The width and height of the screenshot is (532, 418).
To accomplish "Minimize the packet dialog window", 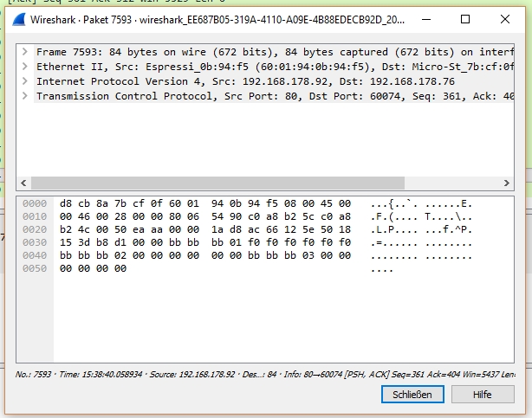I will pos(426,19).
